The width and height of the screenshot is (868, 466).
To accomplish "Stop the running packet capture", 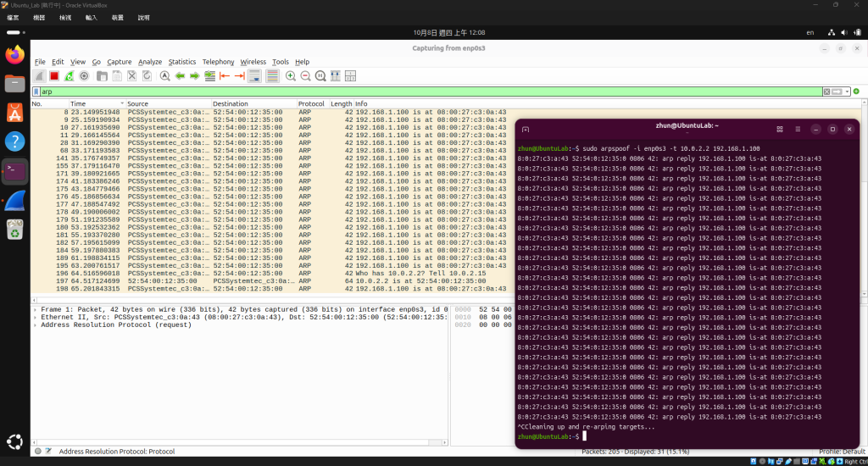I will pyautogui.click(x=53, y=76).
